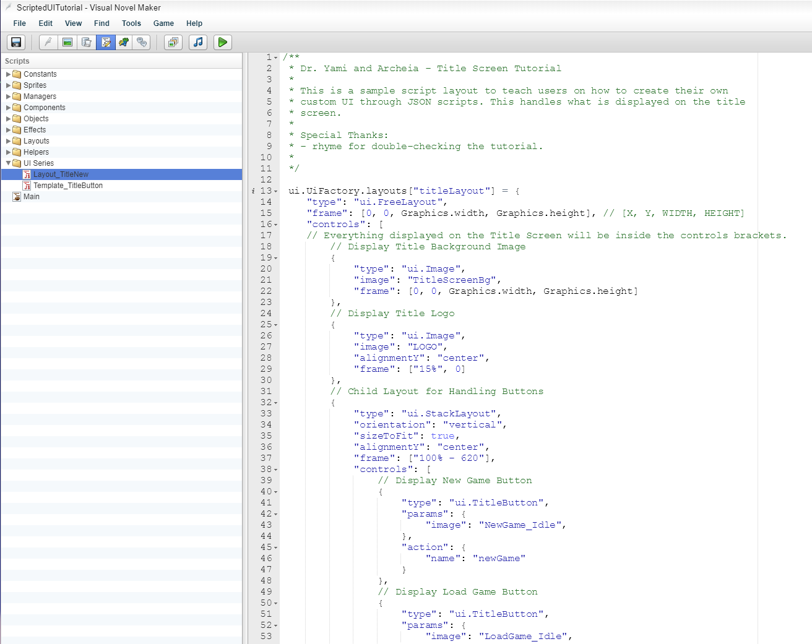The width and height of the screenshot is (812, 644).
Task: Click the Managers folder icon
Action: click(17, 97)
